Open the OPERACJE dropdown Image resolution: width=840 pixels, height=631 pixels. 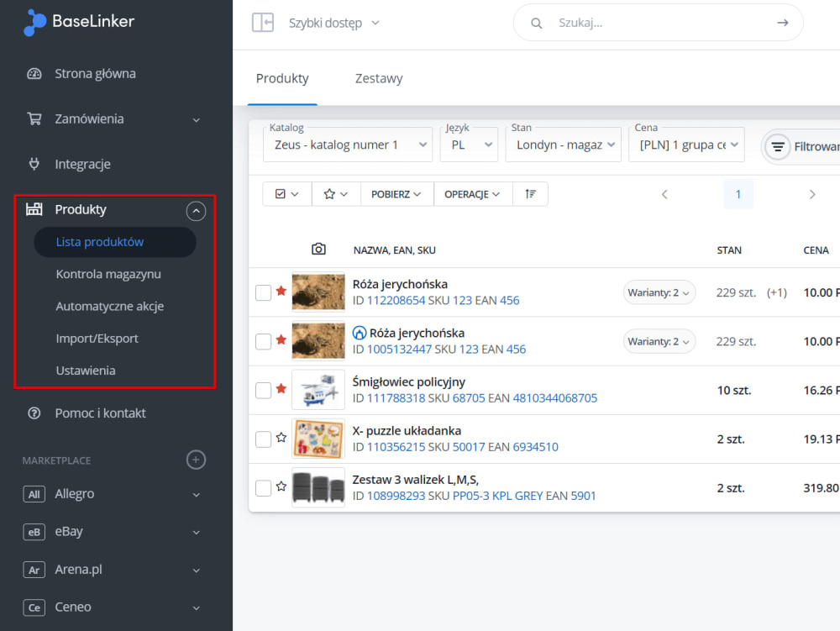(x=472, y=194)
